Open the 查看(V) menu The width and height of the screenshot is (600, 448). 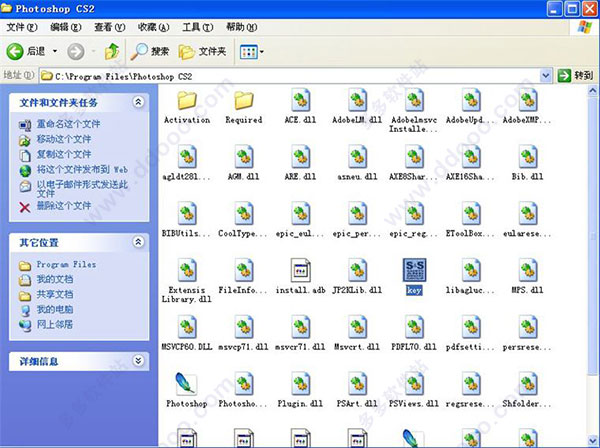point(110,27)
